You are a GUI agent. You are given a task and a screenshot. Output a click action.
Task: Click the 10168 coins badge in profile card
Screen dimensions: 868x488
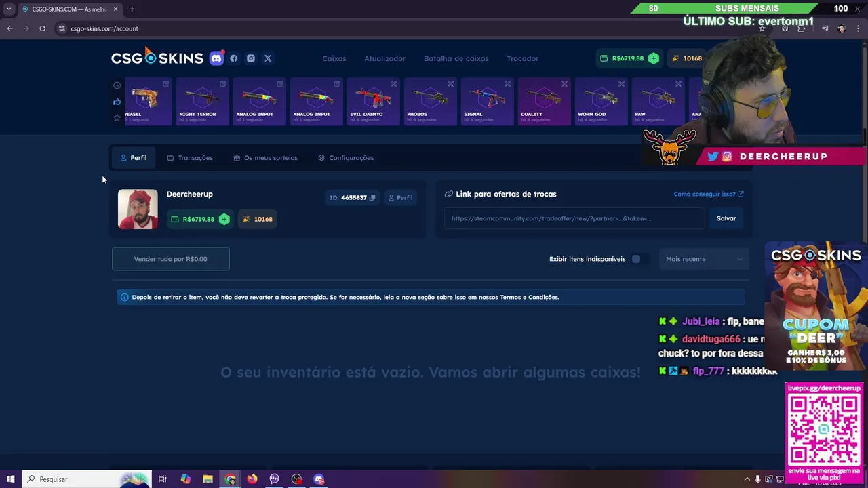point(258,219)
